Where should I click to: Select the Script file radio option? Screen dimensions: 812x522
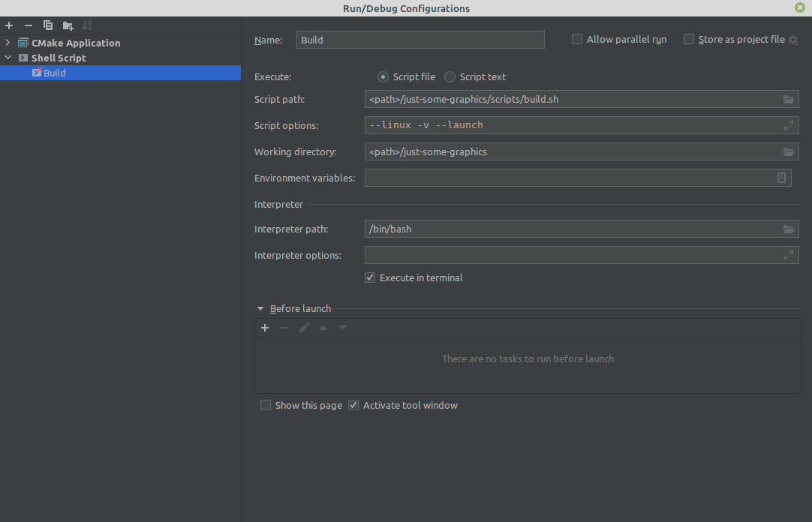[x=383, y=76]
